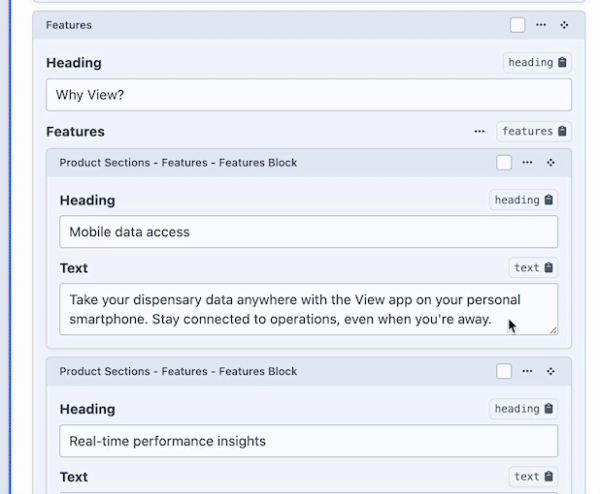Click the drag handle of the second Features Block

(x=550, y=371)
